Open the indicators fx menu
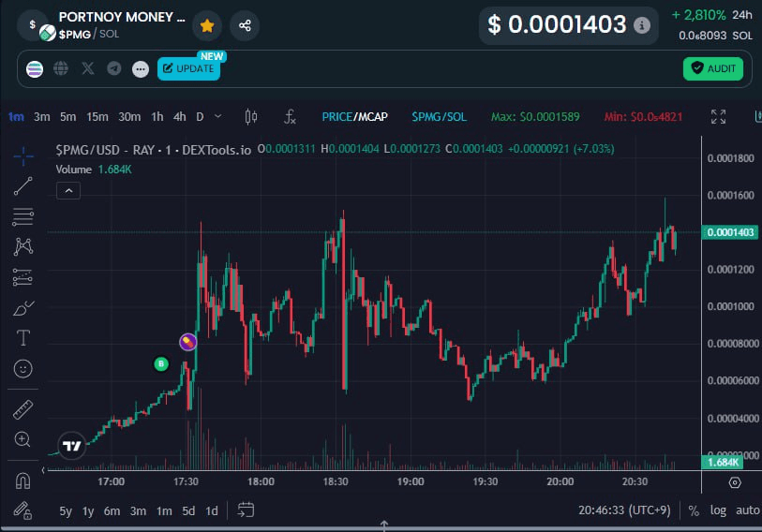The width and height of the screenshot is (762, 532). (290, 116)
